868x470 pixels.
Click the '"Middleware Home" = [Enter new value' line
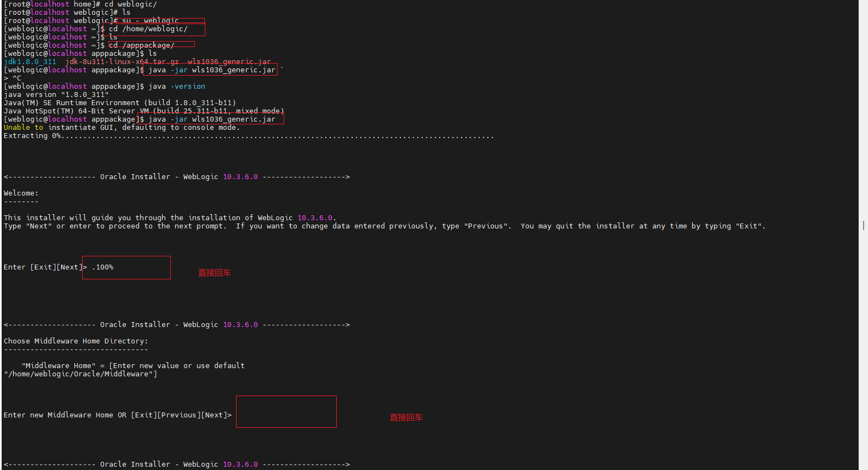133,366
